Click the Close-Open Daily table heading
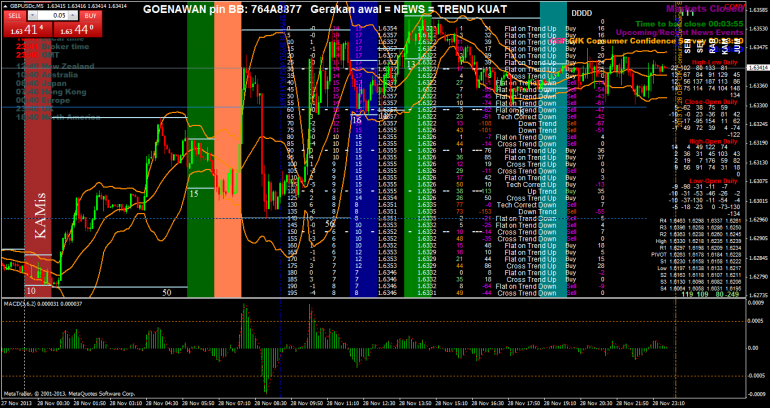This screenshot has width=770, height=408. tap(711, 102)
